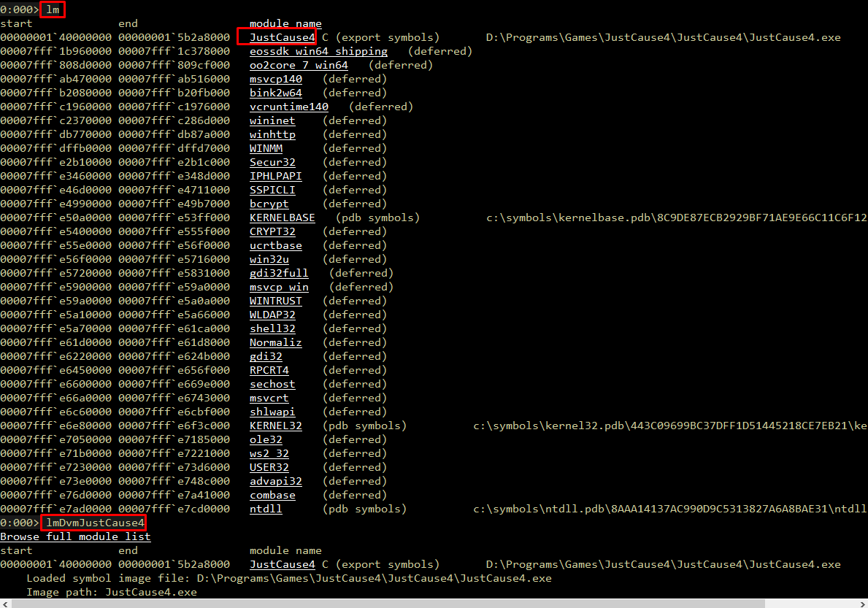Open the advapi32 module link
This screenshot has width=868, height=608.
(x=275, y=481)
